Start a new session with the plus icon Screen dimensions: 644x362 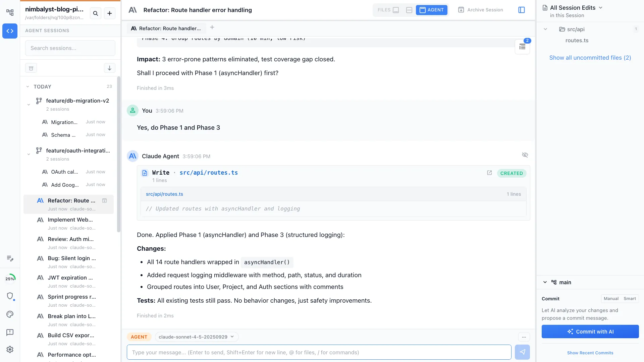[109, 13]
